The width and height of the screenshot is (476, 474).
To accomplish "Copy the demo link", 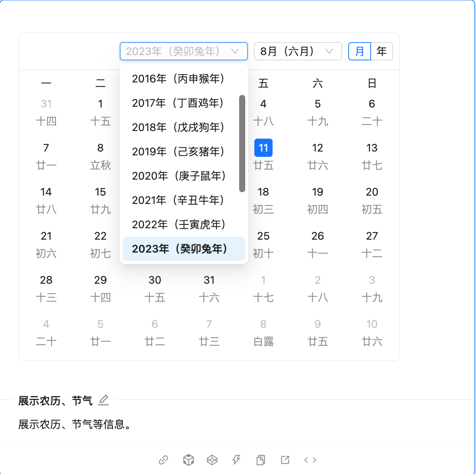I will 164,460.
